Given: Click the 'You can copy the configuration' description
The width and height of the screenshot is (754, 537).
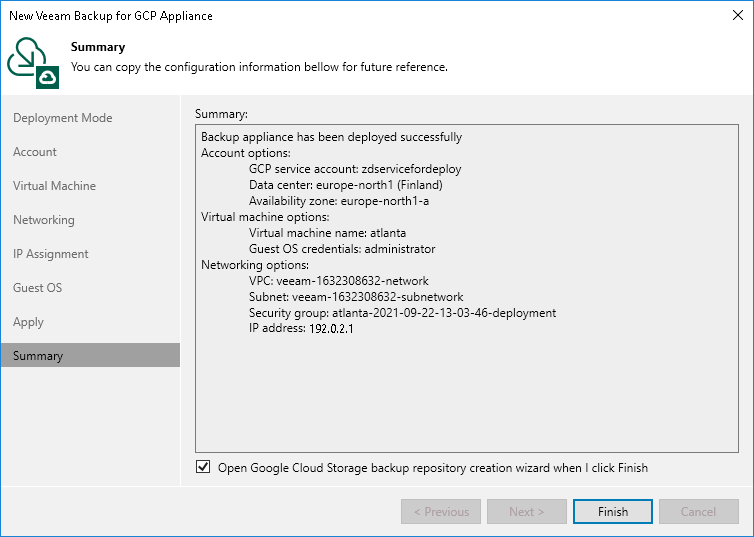Looking at the screenshot, I should 259,67.
